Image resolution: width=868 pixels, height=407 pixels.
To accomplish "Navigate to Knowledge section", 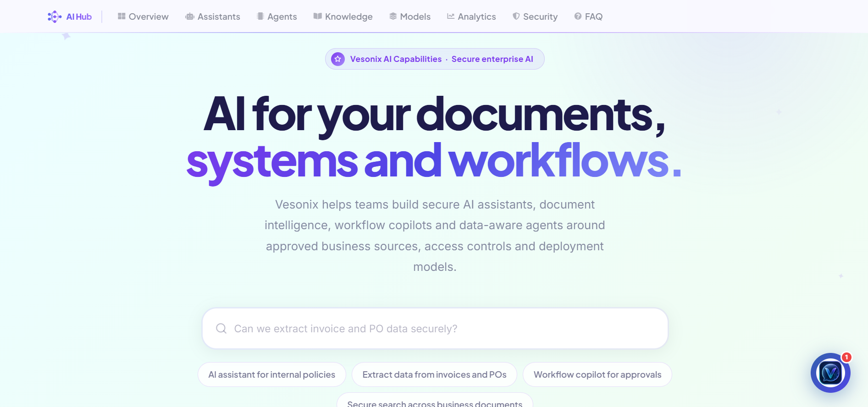I will [x=343, y=16].
